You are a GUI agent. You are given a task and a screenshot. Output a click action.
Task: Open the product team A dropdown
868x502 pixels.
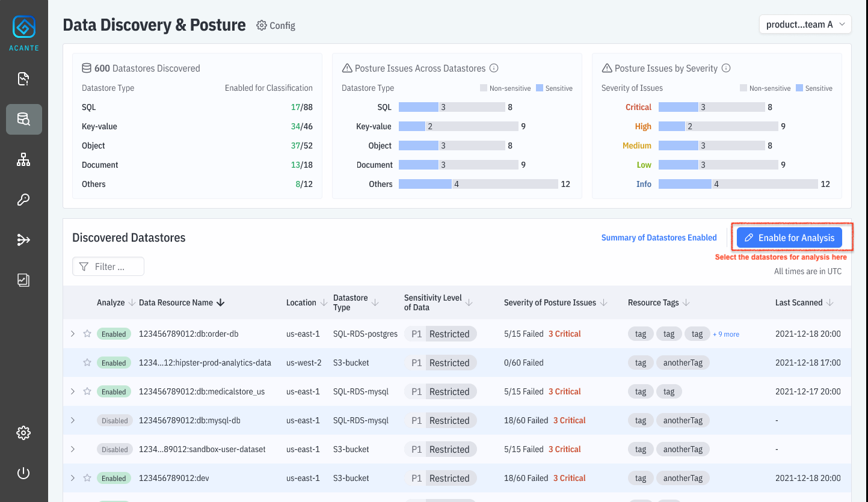point(805,25)
